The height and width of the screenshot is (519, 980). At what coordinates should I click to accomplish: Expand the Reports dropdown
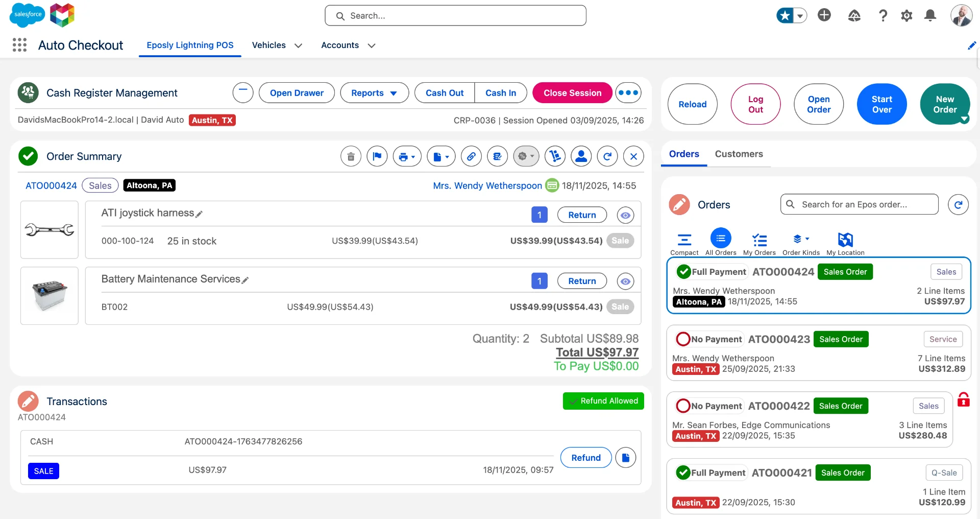click(x=374, y=93)
